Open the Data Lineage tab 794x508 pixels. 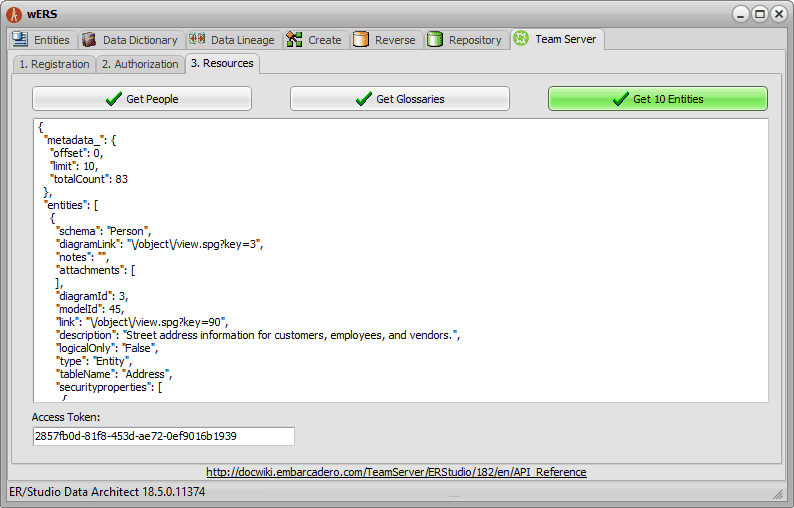pos(233,40)
